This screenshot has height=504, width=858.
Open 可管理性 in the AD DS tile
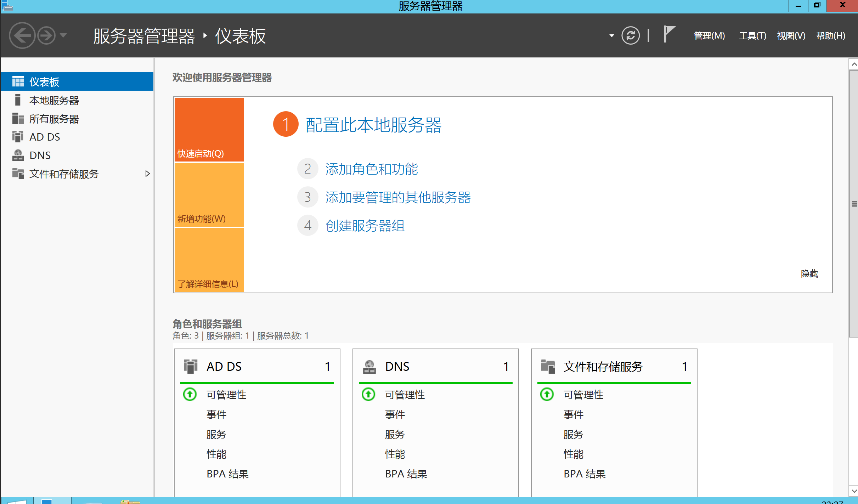226,395
